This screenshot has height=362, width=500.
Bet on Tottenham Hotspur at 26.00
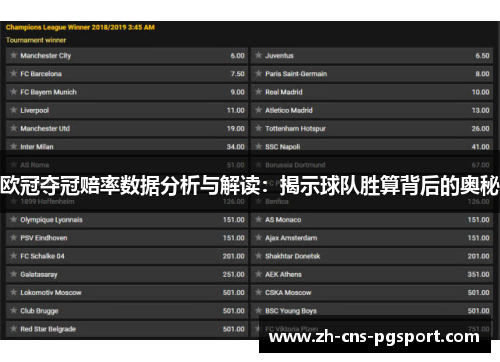(x=480, y=128)
